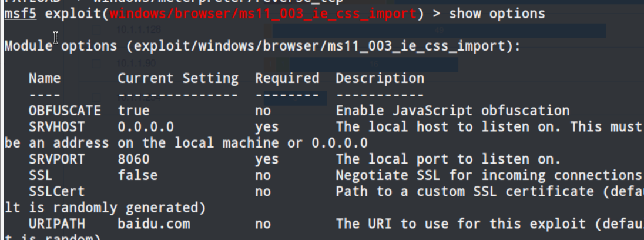Viewport: 644px width, 240px height.
Task: Click the 'Current Setting' column header
Action: 178,78
